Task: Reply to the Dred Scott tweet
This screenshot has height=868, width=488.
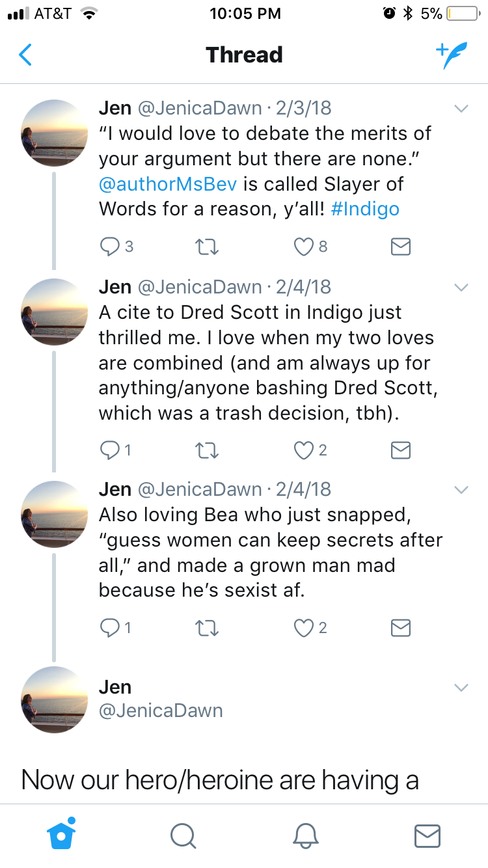Action: (110, 450)
